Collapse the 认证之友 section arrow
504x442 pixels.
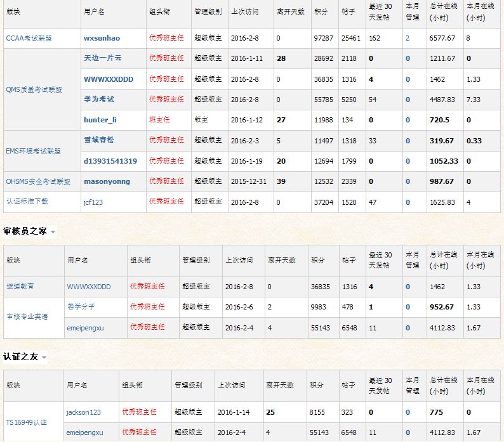tap(44, 358)
